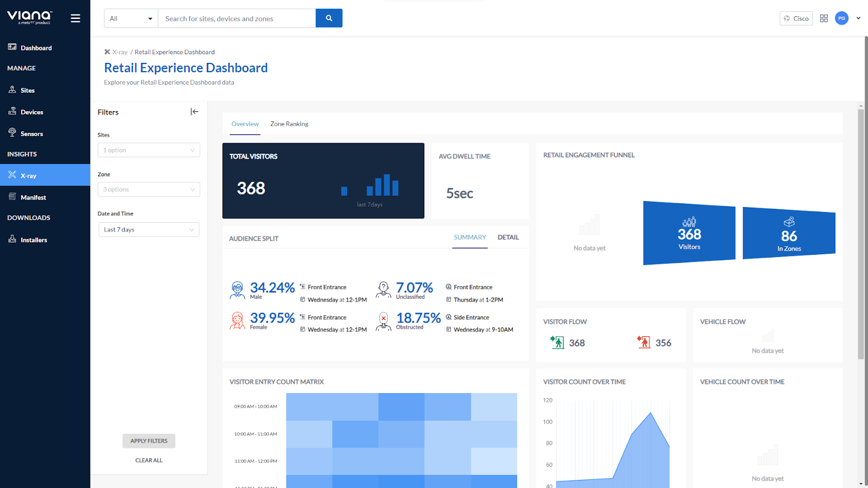The width and height of the screenshot is (868, 488).
Task: Open Sensors in the sidebar
Action: pyautogui.click(x=31, y=134)
